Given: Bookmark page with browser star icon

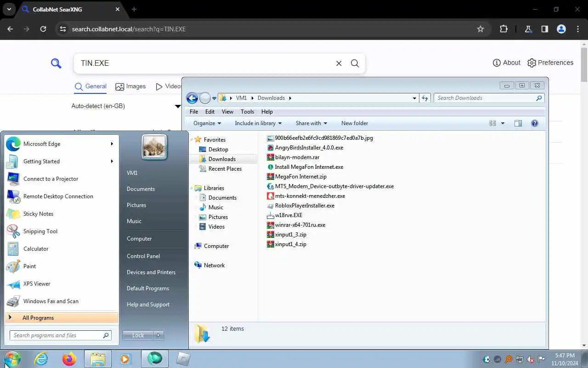Looking at the screenshot, I should tap(481, 29).
